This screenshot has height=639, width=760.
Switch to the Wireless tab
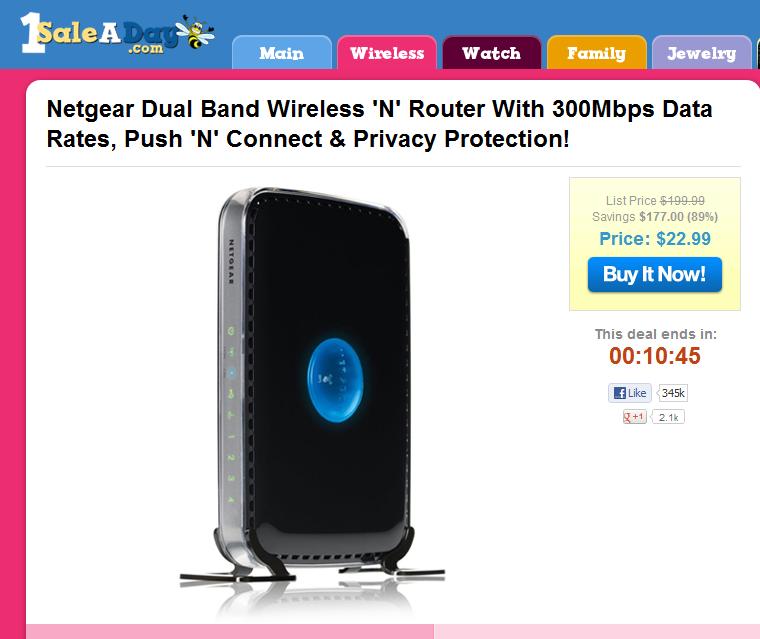point(387,52)
